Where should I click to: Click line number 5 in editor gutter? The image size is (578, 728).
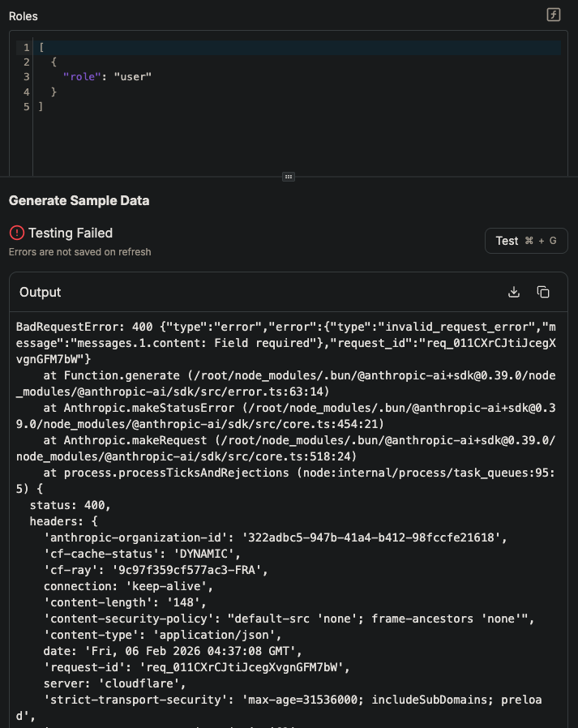(x=27, y=106)
